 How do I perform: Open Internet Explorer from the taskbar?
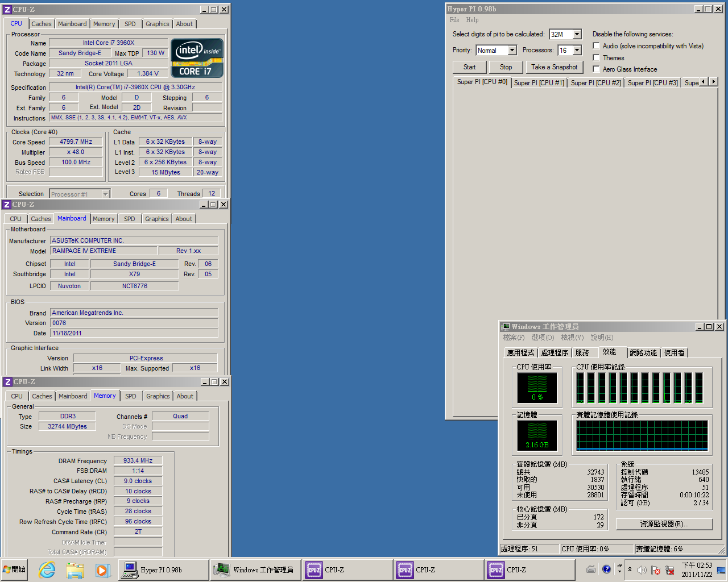(47, 569)
